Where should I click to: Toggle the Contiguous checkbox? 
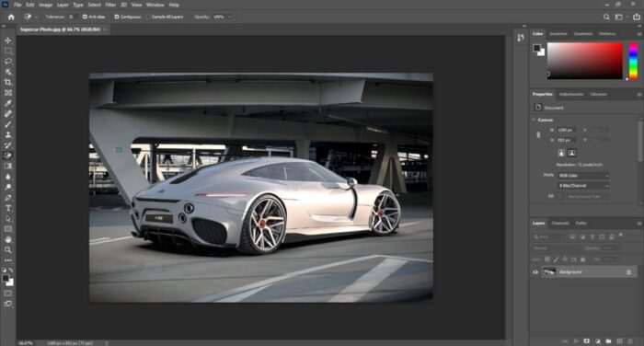pyautogui.click(x=117, y=17)
